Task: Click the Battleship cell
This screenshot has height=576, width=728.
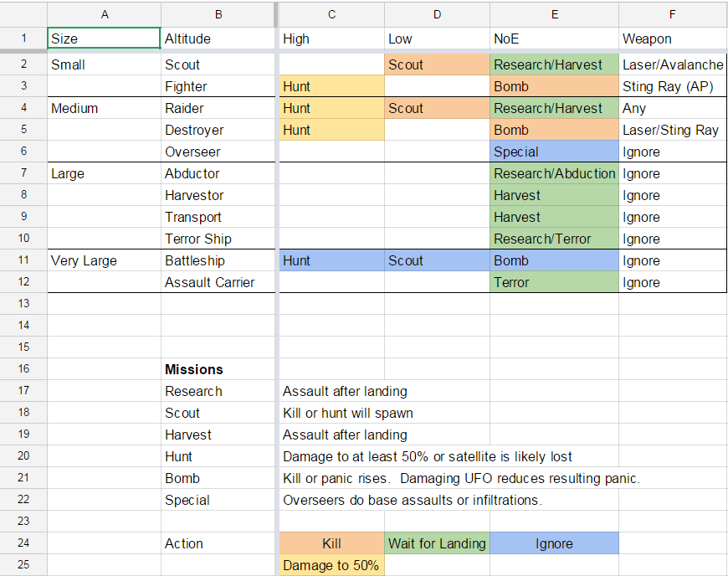Action: [218, 260]
